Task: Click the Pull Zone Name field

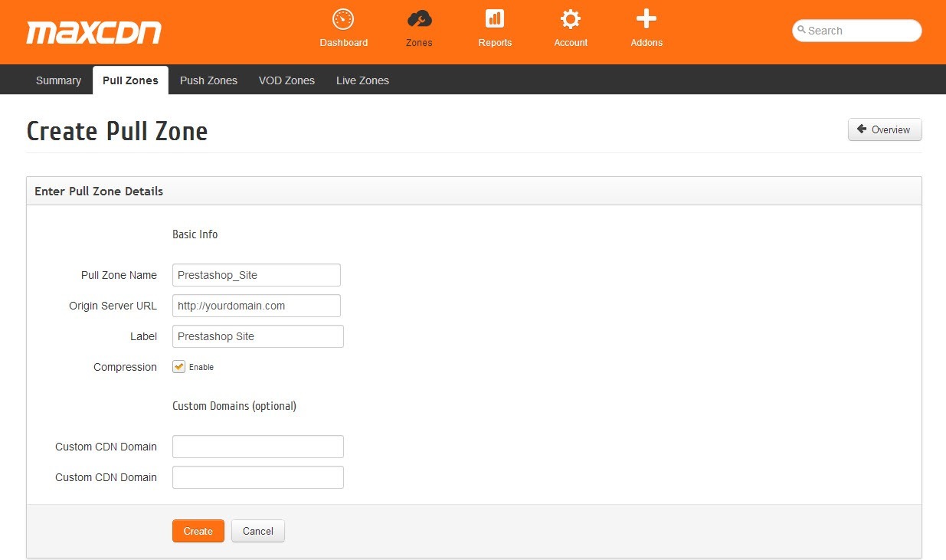Action: (x=257, y=275)
